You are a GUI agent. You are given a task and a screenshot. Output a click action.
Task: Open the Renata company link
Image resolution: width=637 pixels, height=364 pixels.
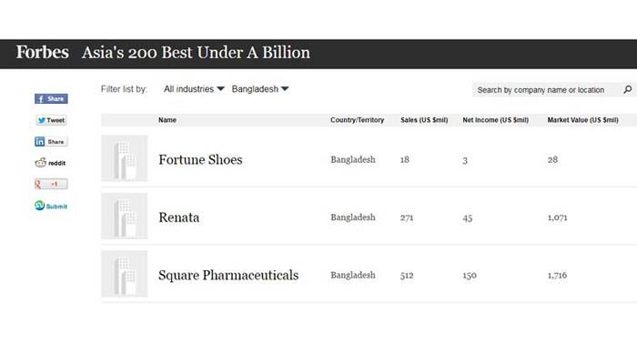178,217
